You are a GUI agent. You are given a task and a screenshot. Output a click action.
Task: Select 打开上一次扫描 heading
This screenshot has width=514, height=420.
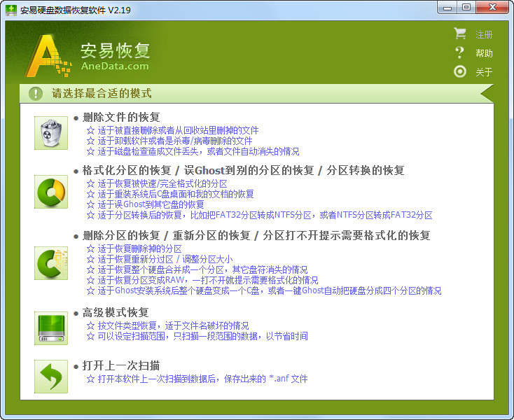coord(121,365)
